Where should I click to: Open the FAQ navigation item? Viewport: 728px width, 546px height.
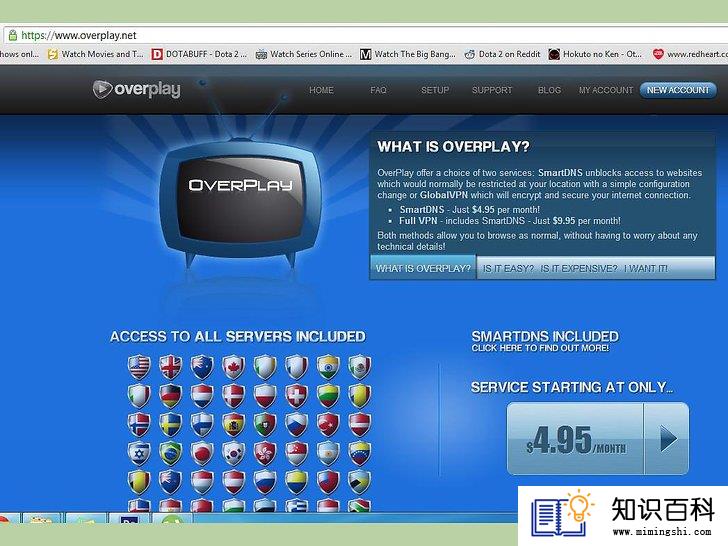pos(378,90)
